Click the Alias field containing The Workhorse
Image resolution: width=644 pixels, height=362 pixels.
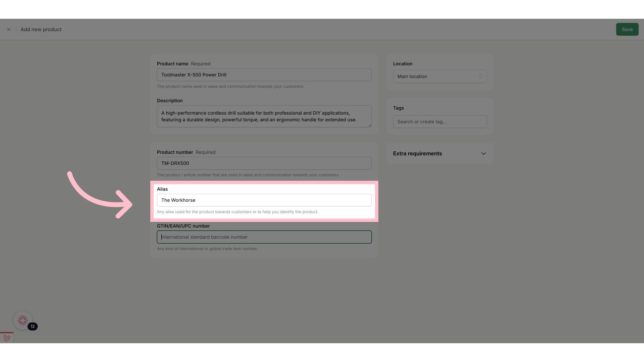264,200
